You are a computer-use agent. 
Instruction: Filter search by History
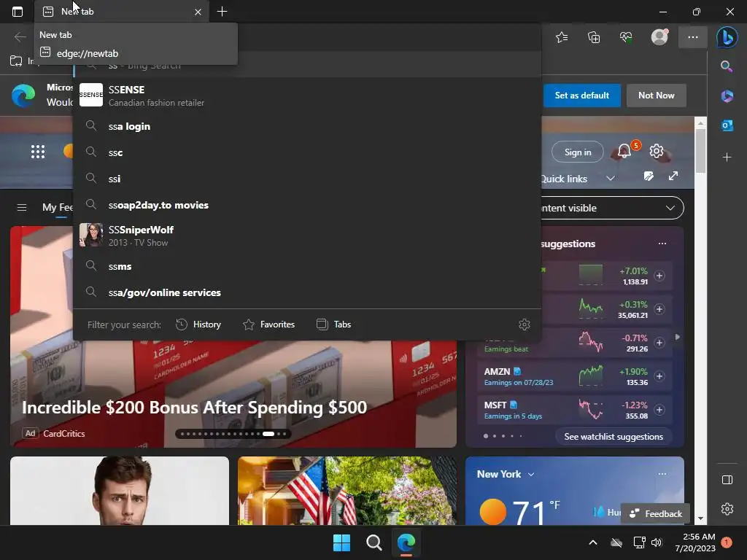(x=198, y=324)
